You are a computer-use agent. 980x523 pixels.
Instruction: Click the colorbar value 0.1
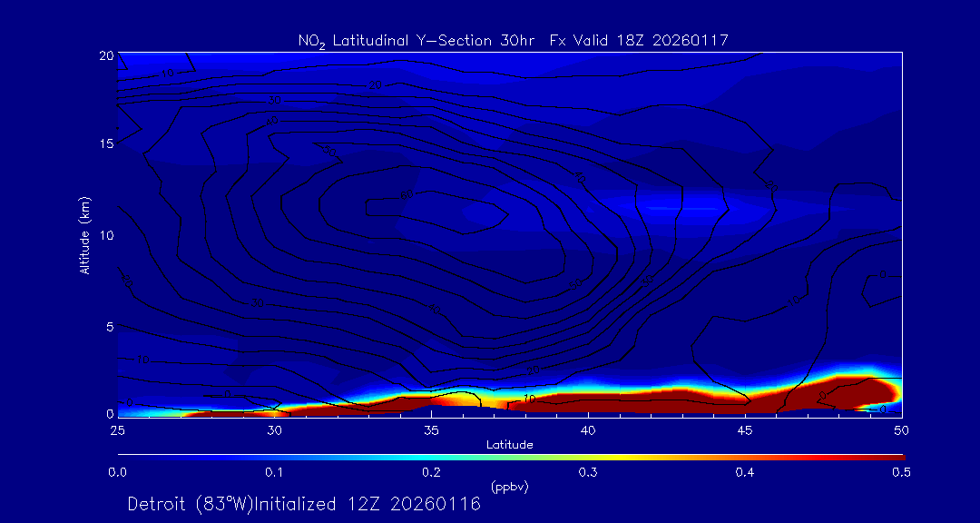click(274, 473)
